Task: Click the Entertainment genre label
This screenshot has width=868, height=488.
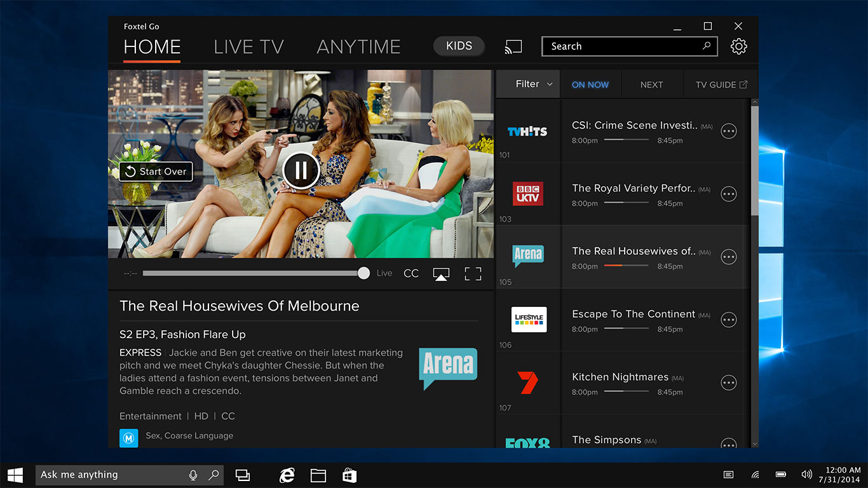Action: pos(151,416)
